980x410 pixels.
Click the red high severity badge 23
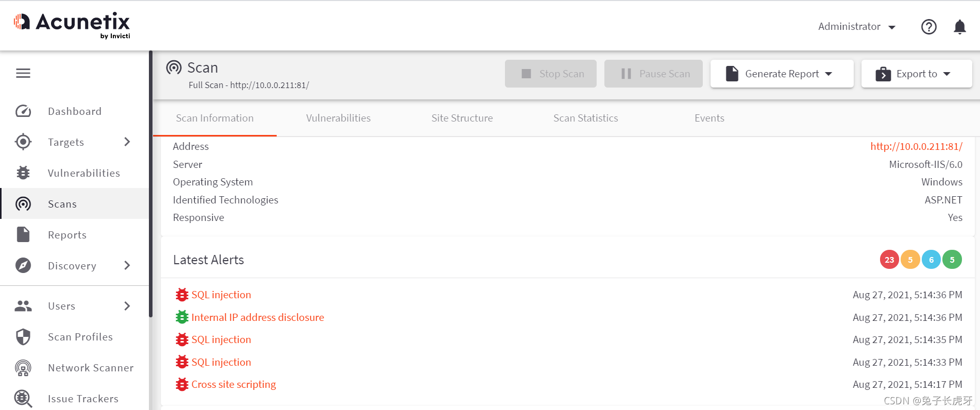tap(889, 260)
